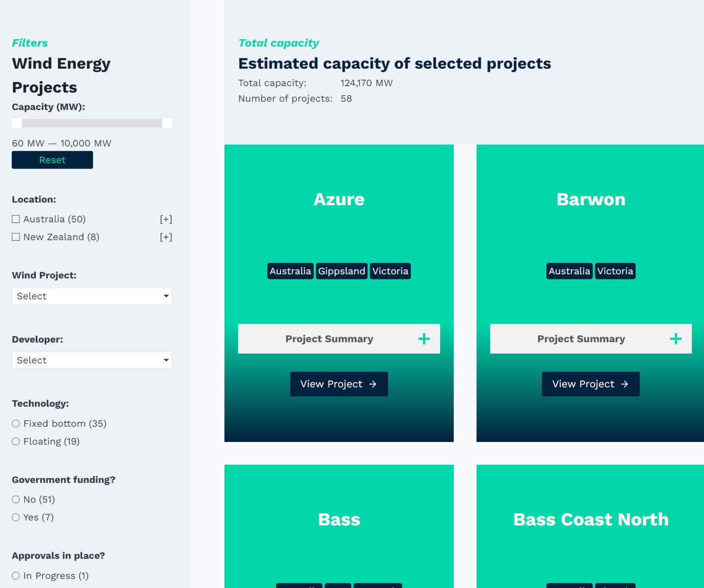
Task: Click the arrow icon in Barwon's View Project button
Action: [x=624, y=384]
